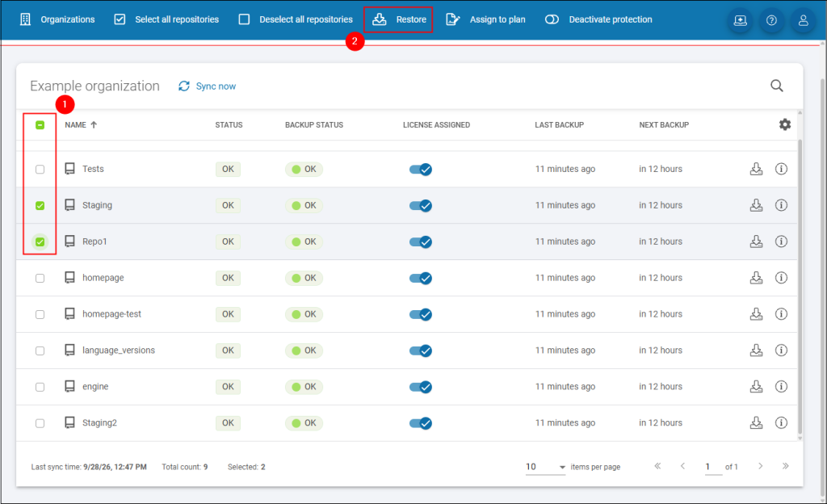The height and width of the screenshot is (504, 827).
Task: Click Select all repositories
Action: (166, 19)
